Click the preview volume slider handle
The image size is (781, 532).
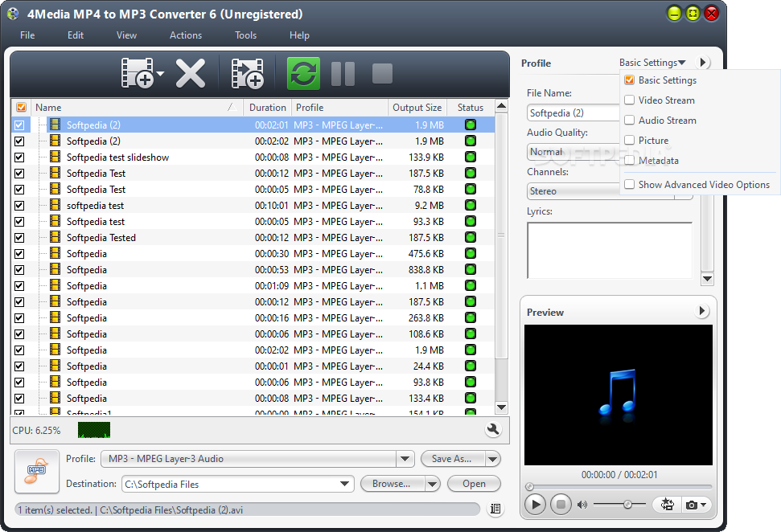pyautogui.click(x=627, y=505)
